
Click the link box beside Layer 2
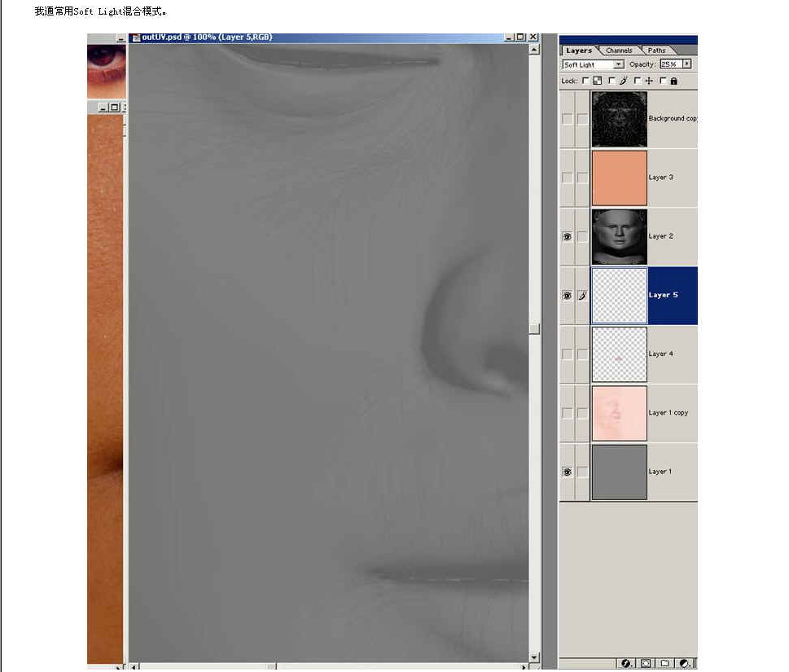click(x=582, y=236)
